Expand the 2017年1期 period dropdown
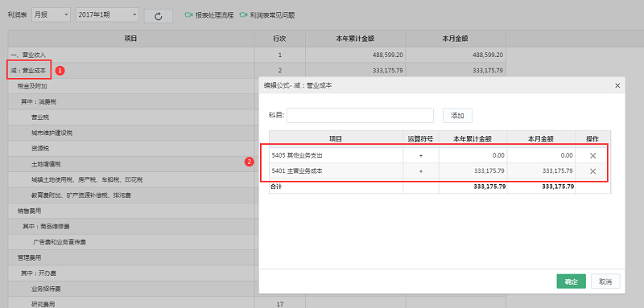The height and width of the screenshot is (308, 644). [107, 15]
